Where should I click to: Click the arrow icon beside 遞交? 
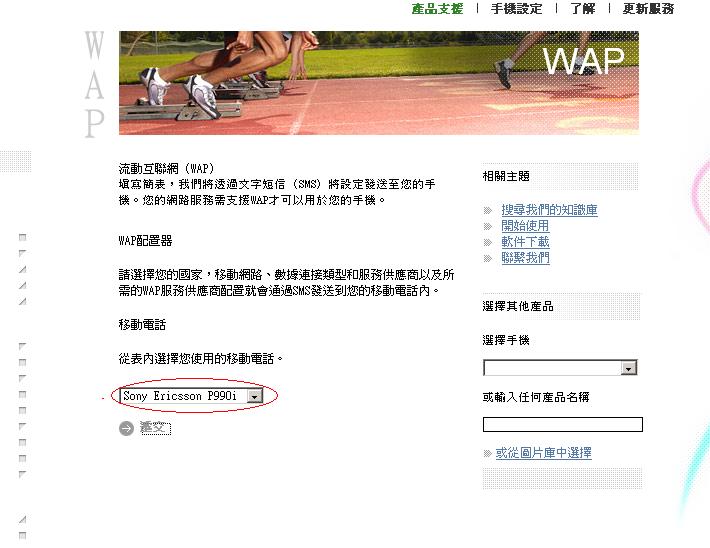coord(126,428)
